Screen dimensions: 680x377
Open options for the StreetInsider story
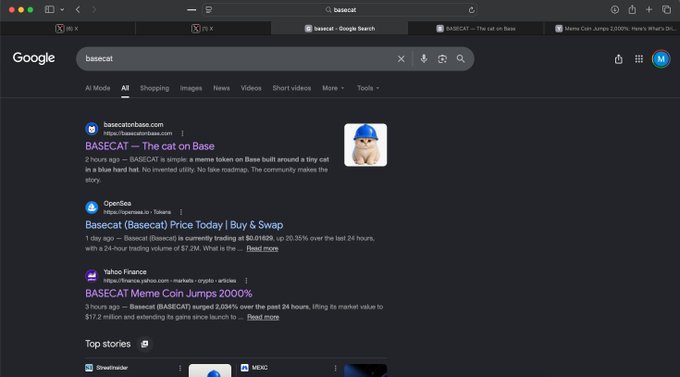point(180,368)
